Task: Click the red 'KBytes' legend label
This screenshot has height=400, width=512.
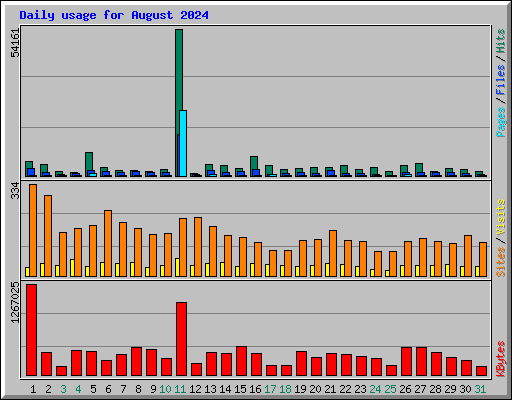Action: point(501,359)
